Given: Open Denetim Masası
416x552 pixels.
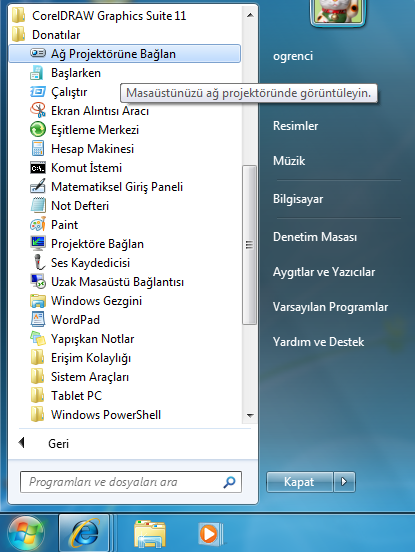Looking at the screenshot, I should coord(315,237).
